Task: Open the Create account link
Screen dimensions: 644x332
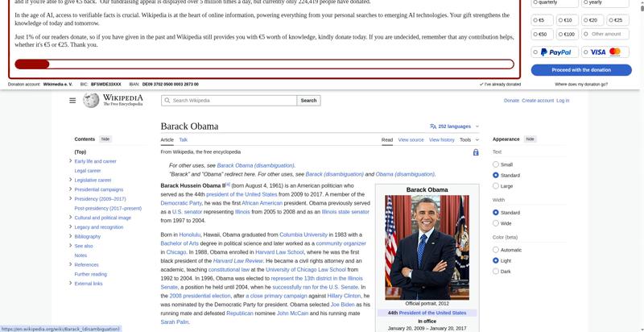Action: (537, 101)
